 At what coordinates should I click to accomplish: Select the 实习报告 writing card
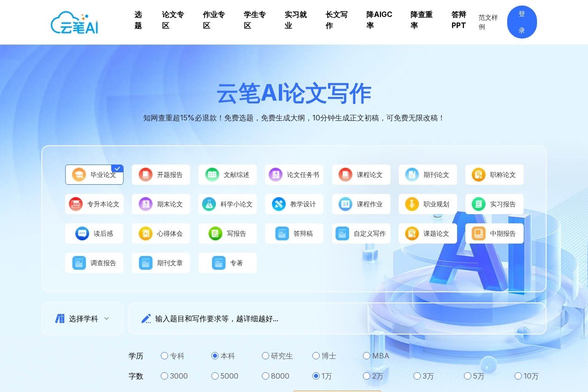pyautogui.click(x=494, y=204)
